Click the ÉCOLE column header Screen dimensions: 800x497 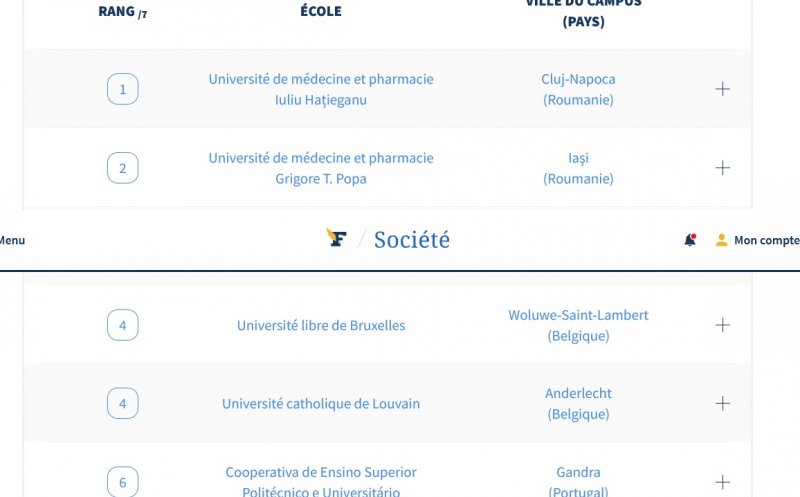tap(321, 12)
